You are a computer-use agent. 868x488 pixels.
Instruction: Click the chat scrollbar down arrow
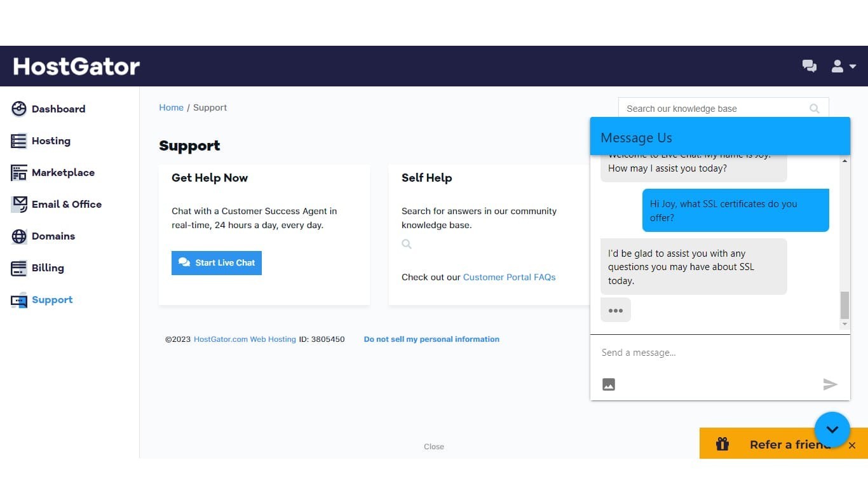844,324
